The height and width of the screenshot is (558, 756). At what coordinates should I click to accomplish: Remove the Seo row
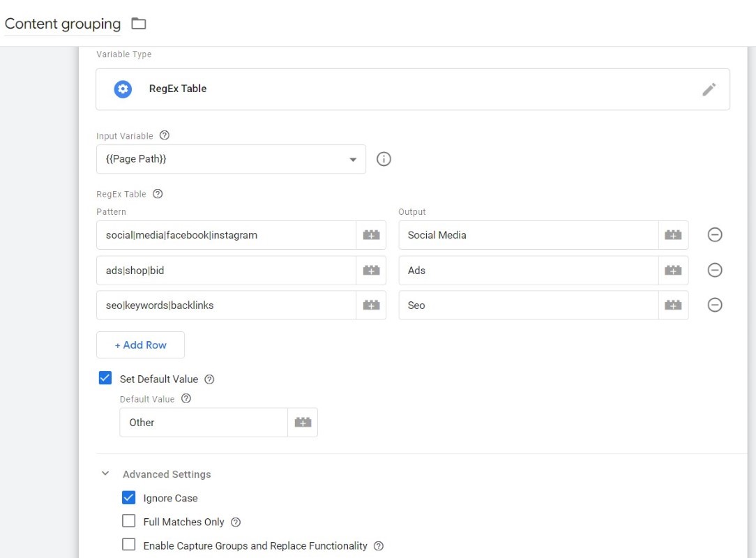[x=715, y=305]
